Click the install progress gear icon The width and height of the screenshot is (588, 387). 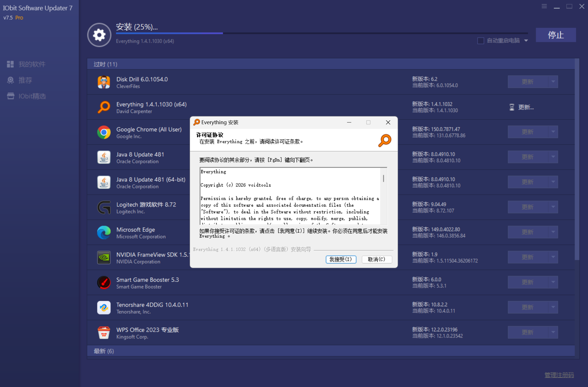pyautogui.click(x=99, y=35)
